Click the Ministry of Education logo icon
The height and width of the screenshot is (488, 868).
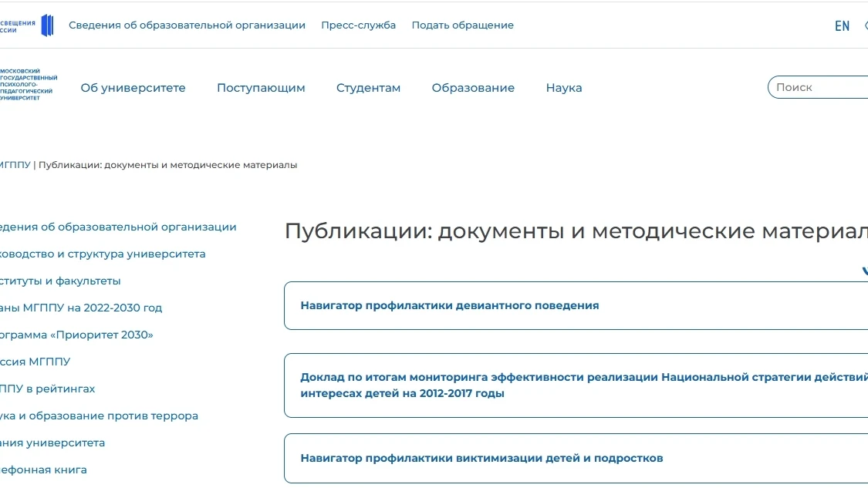click(x=26, y=25)
